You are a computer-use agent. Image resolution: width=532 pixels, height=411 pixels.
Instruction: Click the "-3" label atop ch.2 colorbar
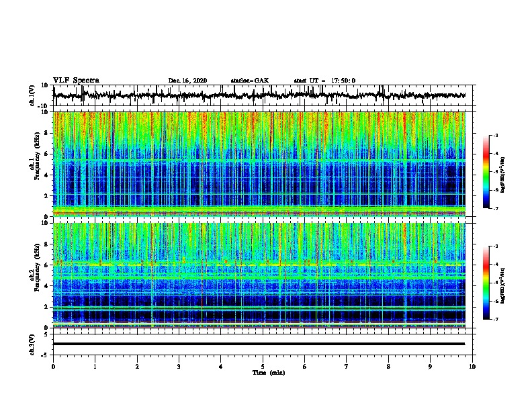495,246
